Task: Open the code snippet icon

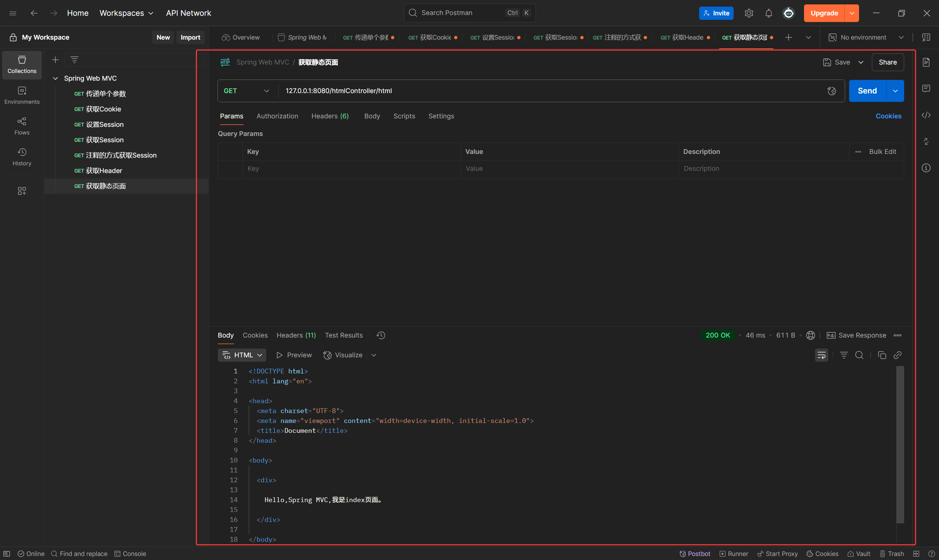Action: tap(926, 115)
